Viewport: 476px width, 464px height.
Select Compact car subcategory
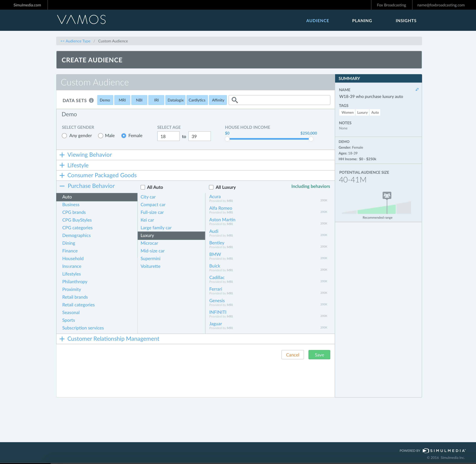click(153, 205)
